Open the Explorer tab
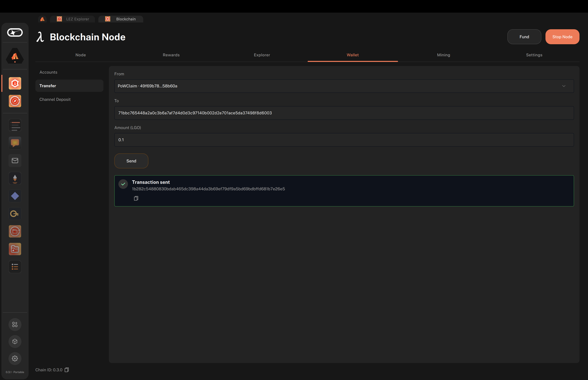 coord(262,55)
